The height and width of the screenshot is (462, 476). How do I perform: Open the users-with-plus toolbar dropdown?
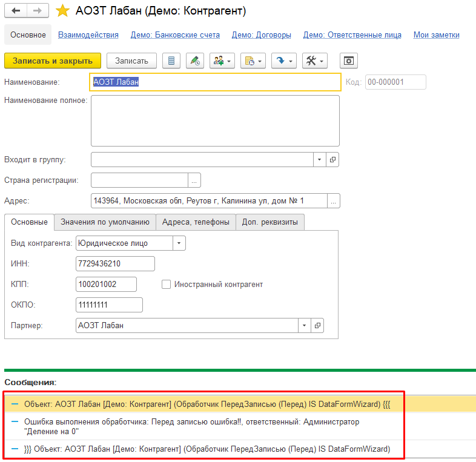(x=222, y=61)
